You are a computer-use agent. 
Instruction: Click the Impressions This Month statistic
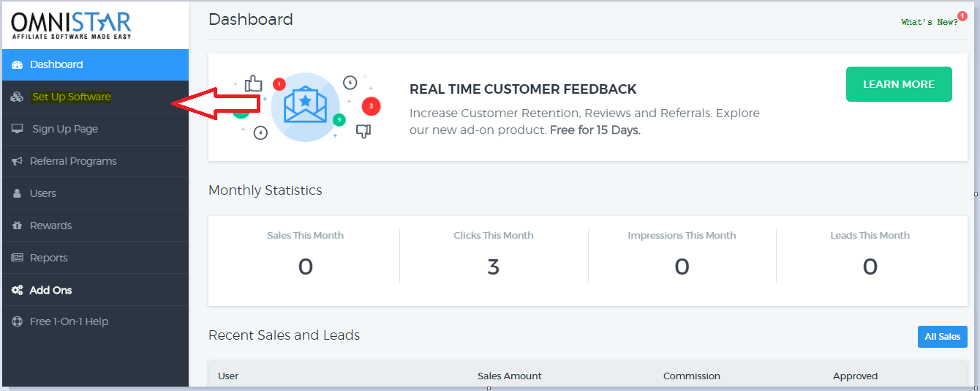pyautogui.click(x=682, y=255)
